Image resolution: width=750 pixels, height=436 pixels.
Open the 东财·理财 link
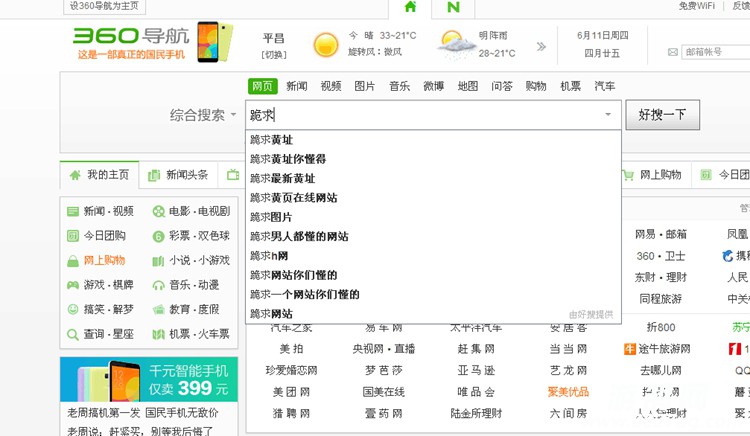click(x=661, y=277)
